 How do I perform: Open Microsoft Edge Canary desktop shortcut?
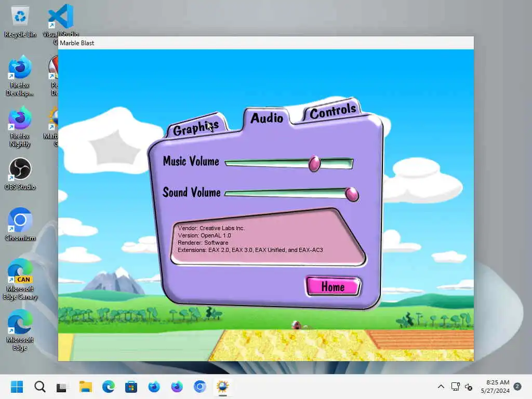[20, 279]
